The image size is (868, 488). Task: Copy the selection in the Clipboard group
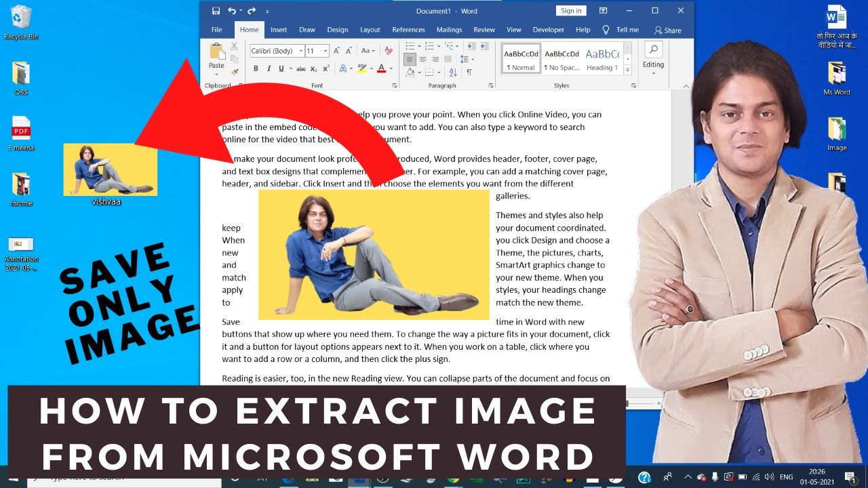coord(234,59)
